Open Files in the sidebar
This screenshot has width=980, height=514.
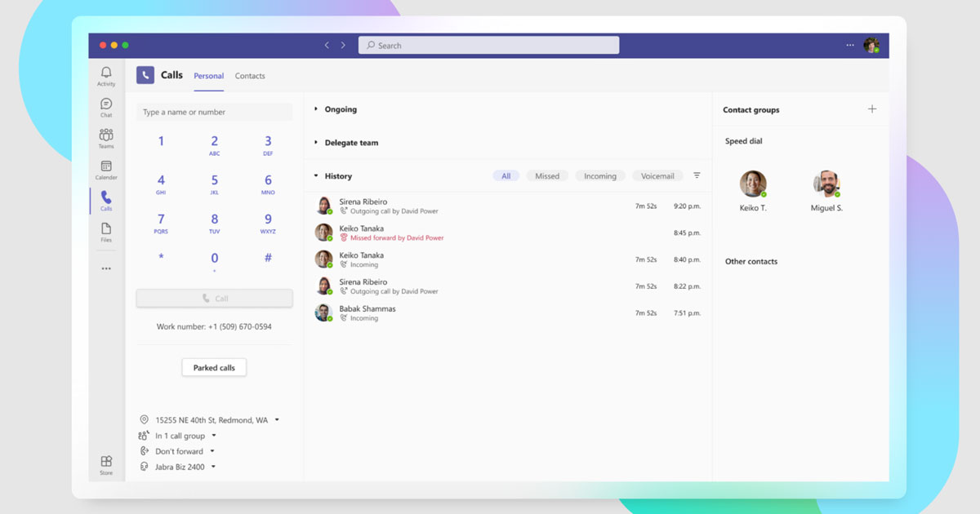click(x=106, y=233)
